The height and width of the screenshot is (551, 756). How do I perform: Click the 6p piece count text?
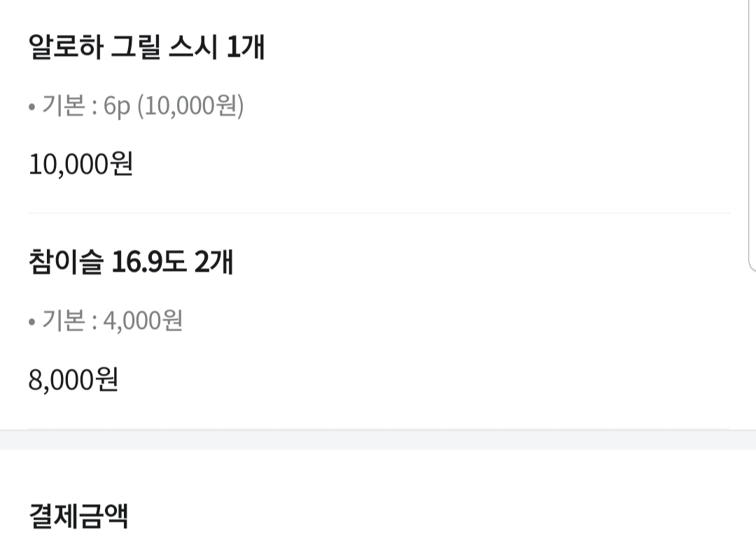point(117,107)
